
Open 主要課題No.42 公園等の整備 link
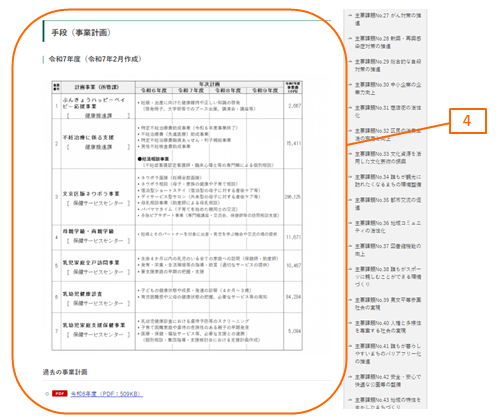click(388, 380)
